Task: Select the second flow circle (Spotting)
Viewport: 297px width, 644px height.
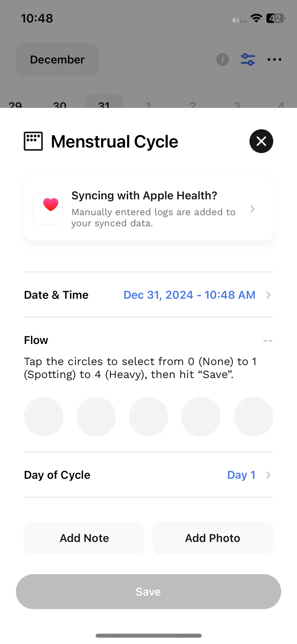Action: pos(96,416)
